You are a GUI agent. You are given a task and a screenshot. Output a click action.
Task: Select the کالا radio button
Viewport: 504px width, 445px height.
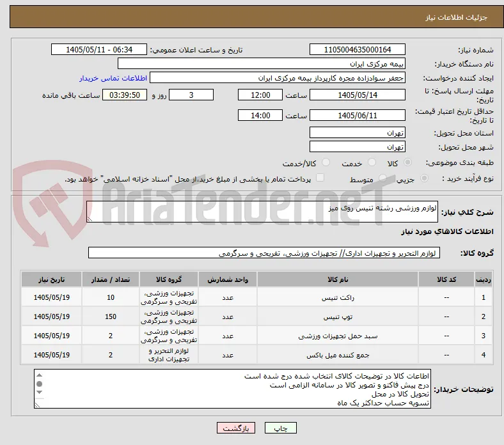pos(407,162)
